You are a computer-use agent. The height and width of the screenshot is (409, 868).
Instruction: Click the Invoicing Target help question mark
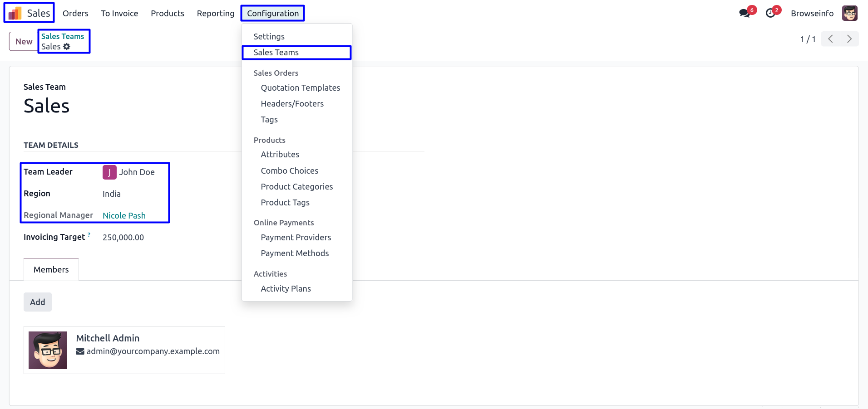coord(89,234)
